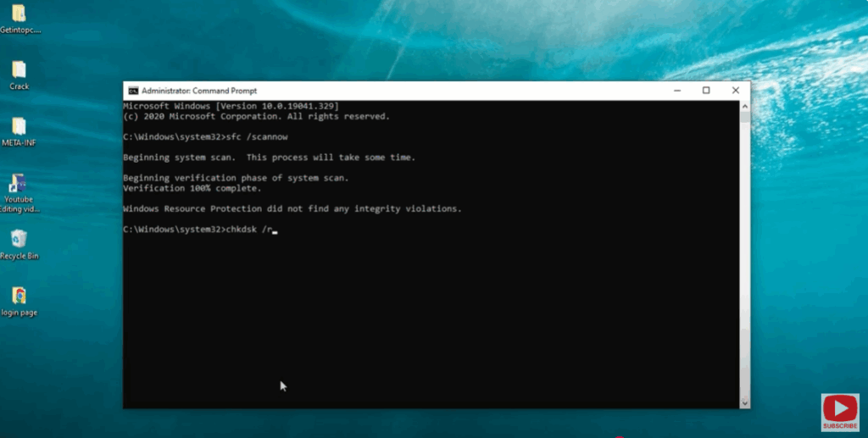Select the login page Chrome file
This screenshot has height=438, width=868.
19,302
